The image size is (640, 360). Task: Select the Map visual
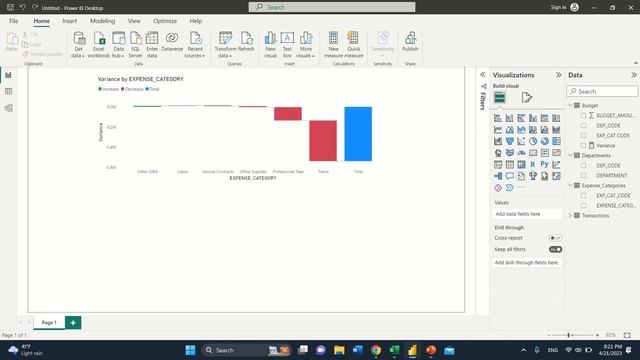(x=498, y=153)
